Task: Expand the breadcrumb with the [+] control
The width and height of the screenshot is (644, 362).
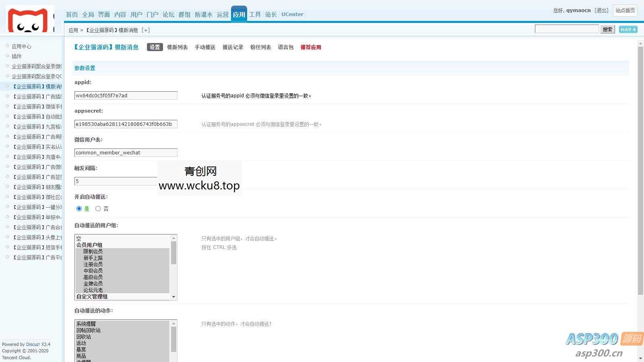Action: (146, 30)
